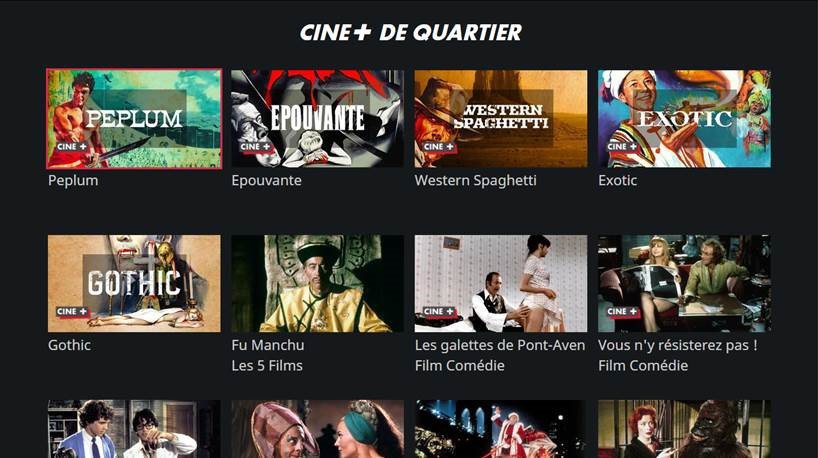Click the Fu Manchu title text
The image size is (818, 458).
point(268,345)
